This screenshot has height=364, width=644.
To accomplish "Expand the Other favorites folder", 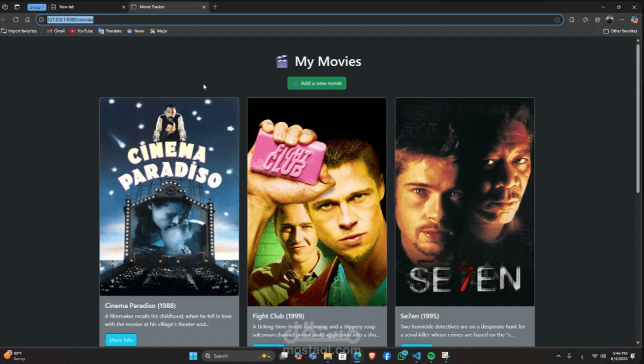I will click(620, 31).
